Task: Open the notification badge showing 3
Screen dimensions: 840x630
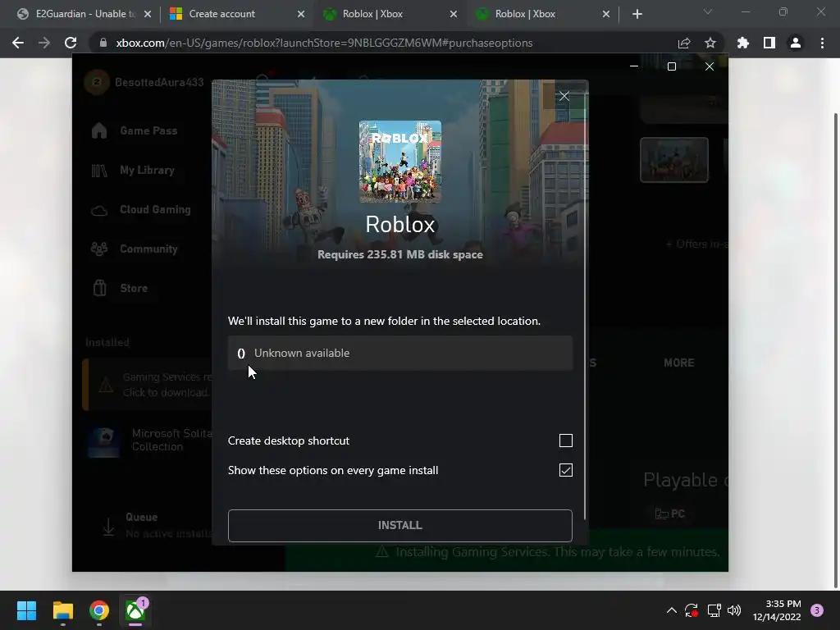Action: tap(817, 610)
